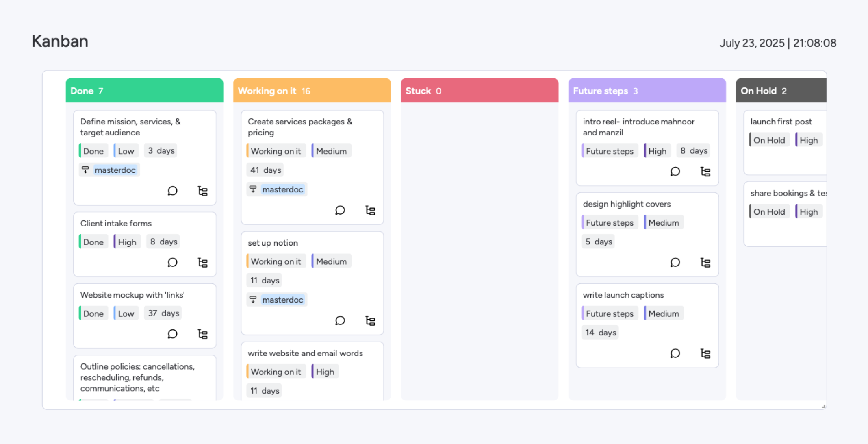
Task: Change 'Done' status label on Client intake forms
Action: pos(93,242)
